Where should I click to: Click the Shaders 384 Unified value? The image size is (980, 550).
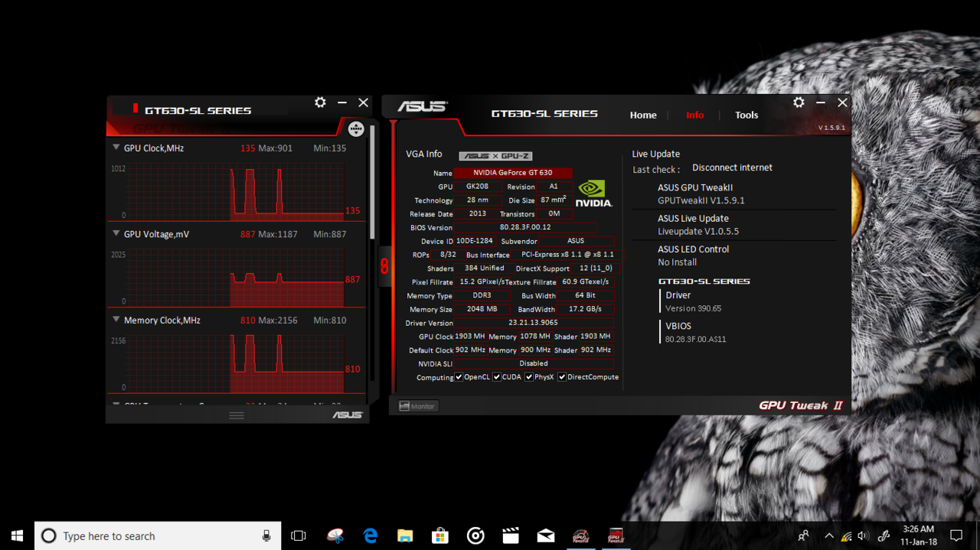(x=485, y=268)
